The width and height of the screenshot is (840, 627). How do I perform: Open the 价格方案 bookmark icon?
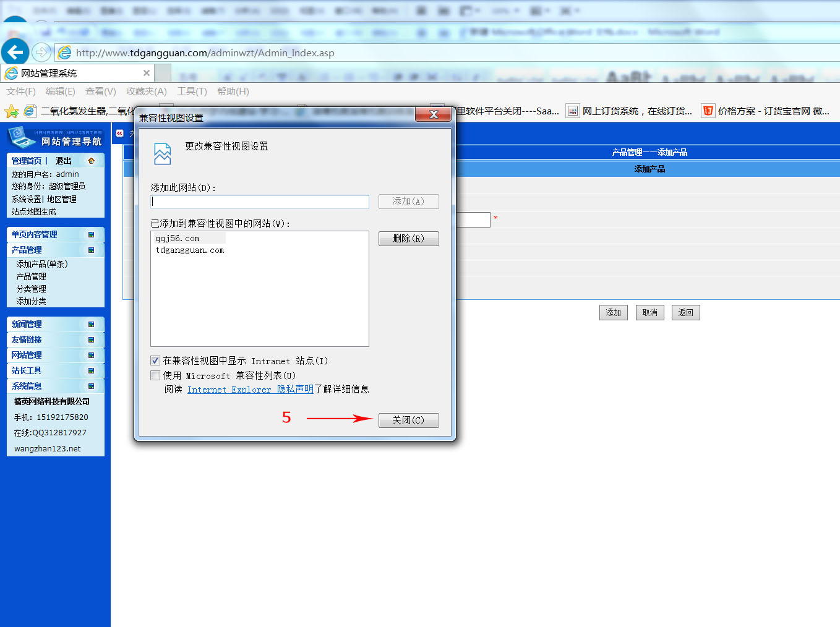pyautogui.click(x=708, y=111)
